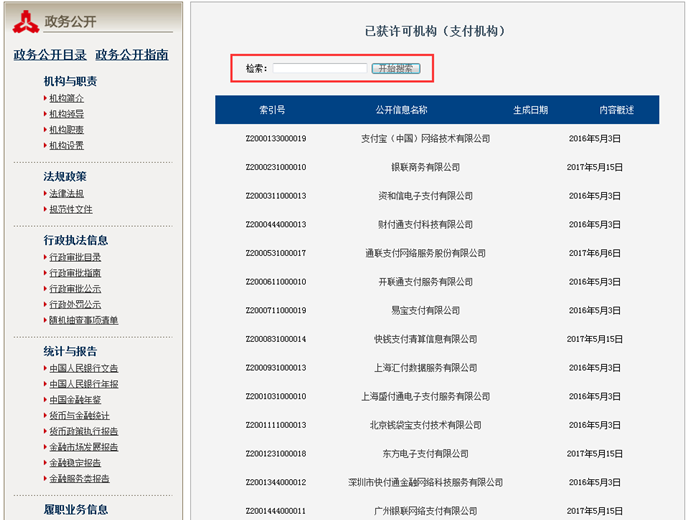Select 机构领导 in the sidebar
Viewport: 690px width, 520px height.
pos(67,114)
